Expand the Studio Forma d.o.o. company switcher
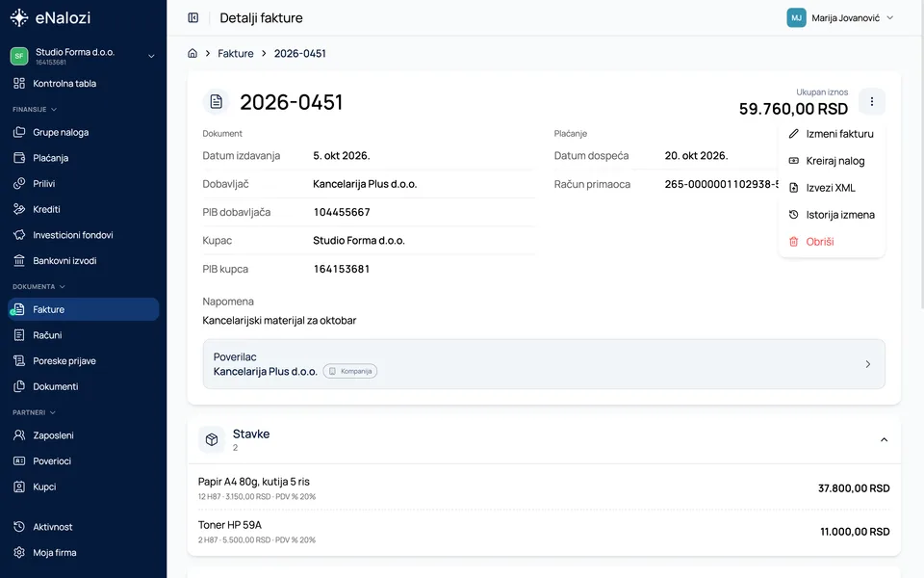Viewport: 924px width, 578px height. pyautogui.click(x=151, y=56)
